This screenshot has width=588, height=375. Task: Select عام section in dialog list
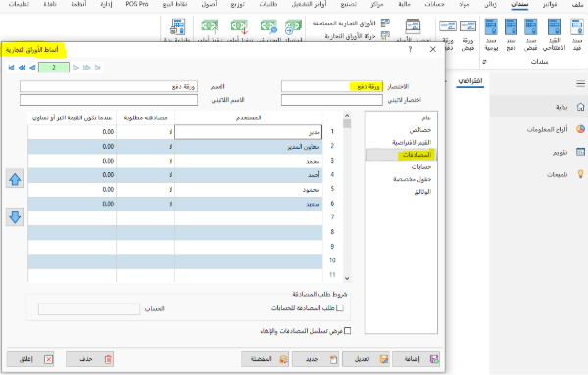tap(401, 118)
